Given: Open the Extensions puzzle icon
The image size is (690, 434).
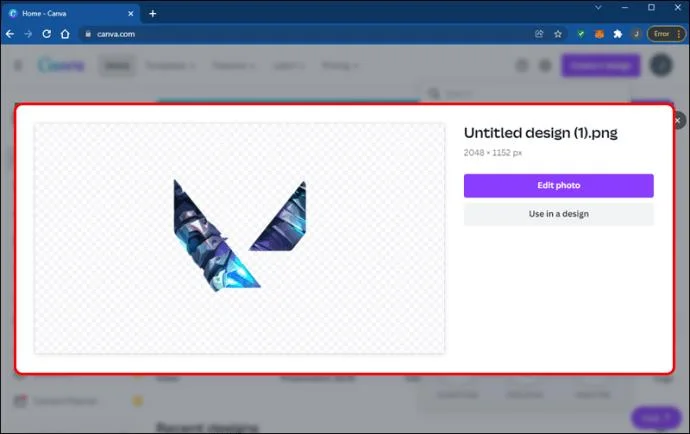Looking at the screenshot, I should [x=618, y=34].
